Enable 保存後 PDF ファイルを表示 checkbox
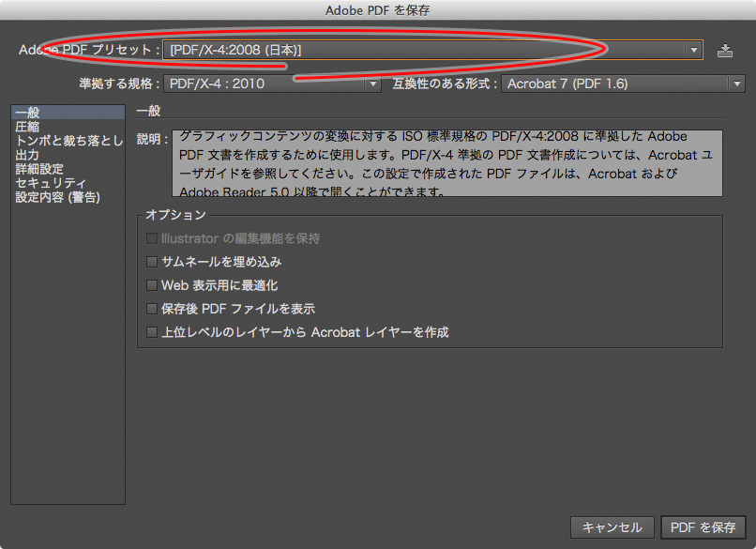Image resolution: width=756 pixels, height=549 pixels. pyautogui.click(x=153, y=309)
